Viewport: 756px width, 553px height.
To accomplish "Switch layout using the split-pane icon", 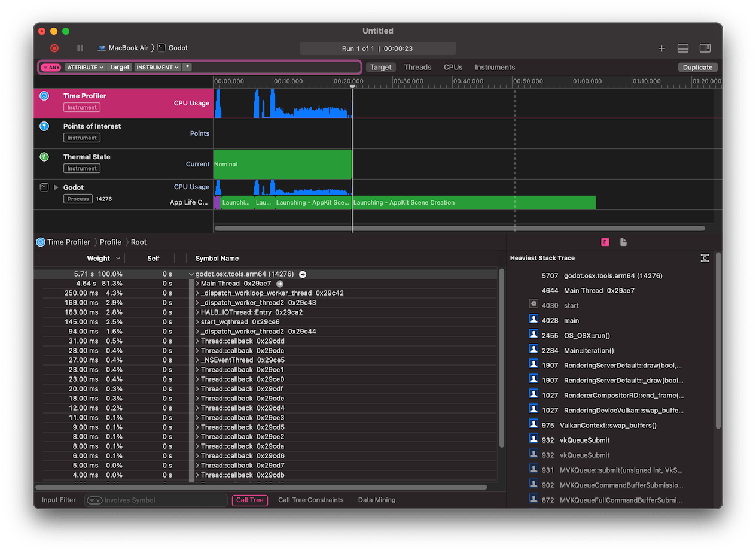I will [x=705, y=48].
